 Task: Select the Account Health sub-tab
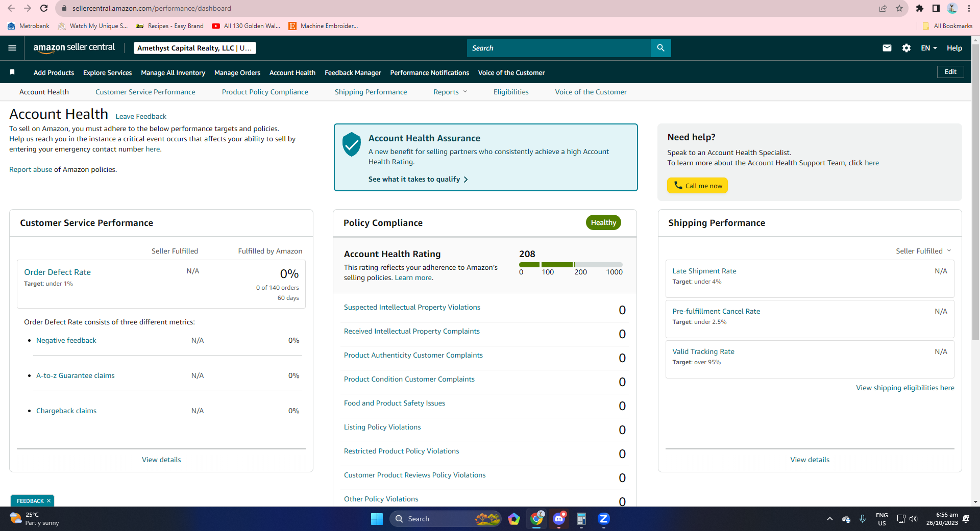(x=44, y=92)
